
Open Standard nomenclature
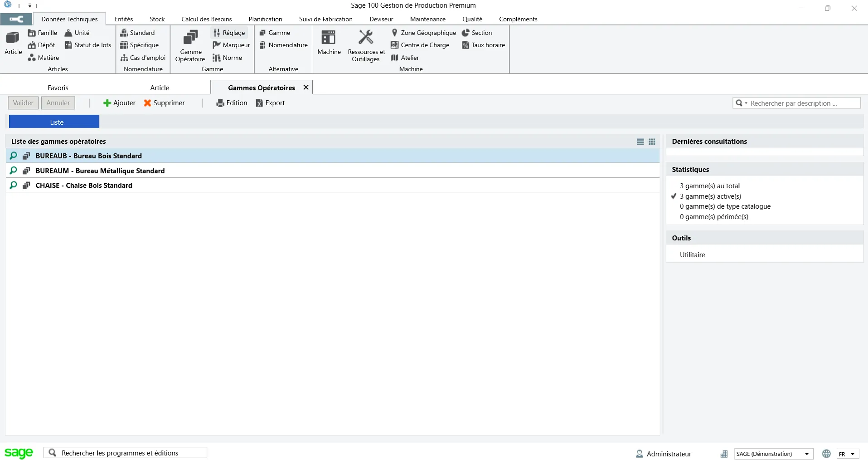click(x=137, y=33)
